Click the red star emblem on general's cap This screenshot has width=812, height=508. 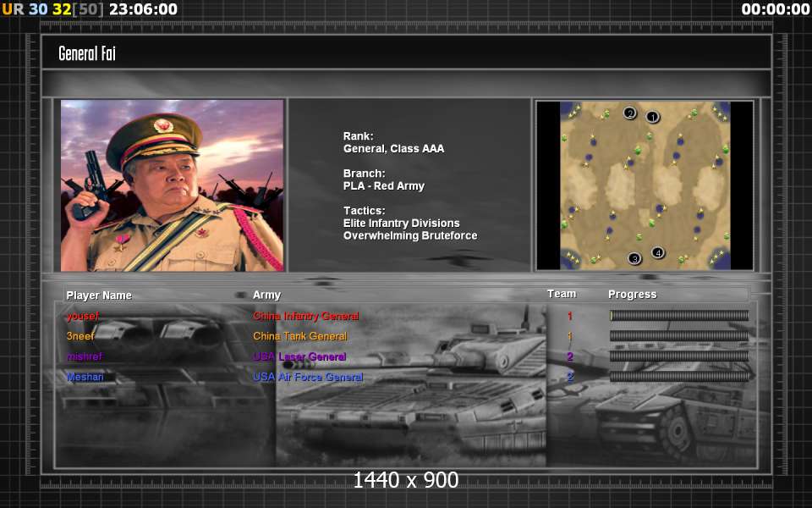coord(163,126)
